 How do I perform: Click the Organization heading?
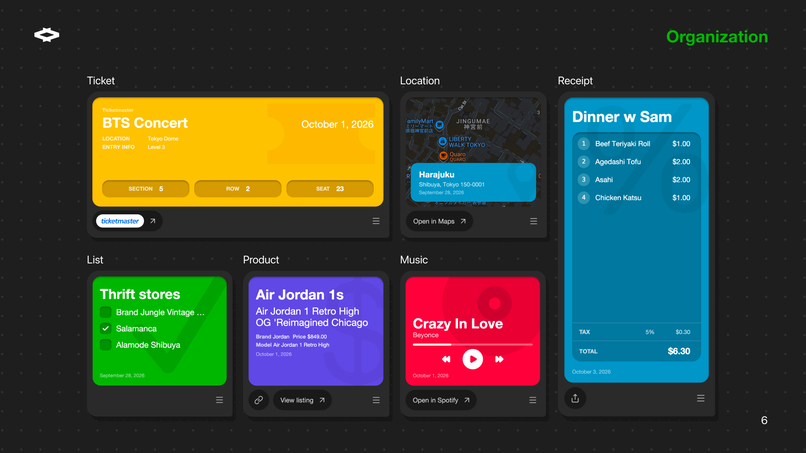pos(717,37)
